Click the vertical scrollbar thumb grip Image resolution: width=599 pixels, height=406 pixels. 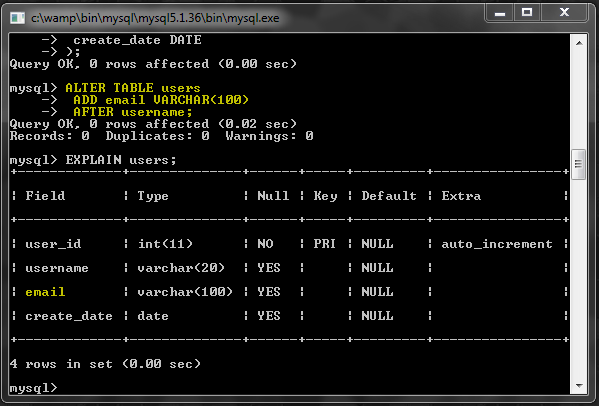(x=579, y=164)
